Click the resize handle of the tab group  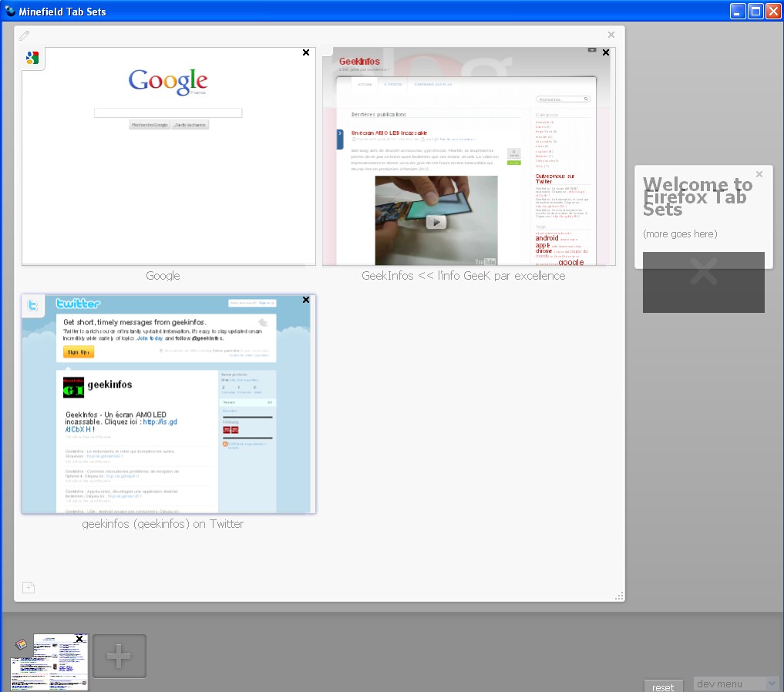(618, 596)
